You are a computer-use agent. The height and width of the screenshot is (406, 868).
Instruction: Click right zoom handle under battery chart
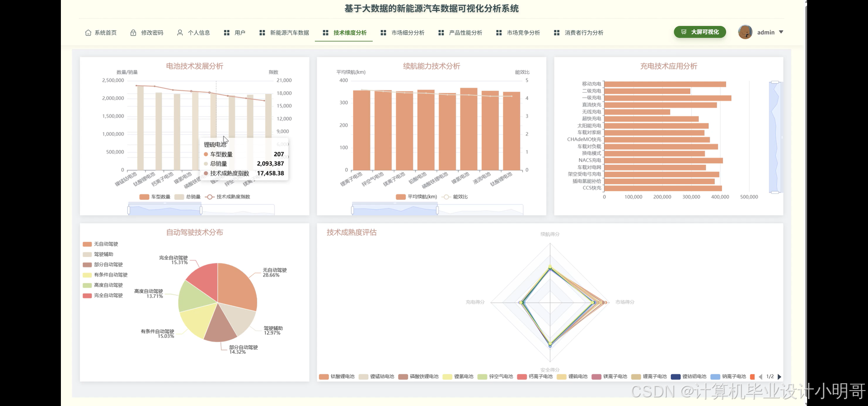tap(201, 210)
